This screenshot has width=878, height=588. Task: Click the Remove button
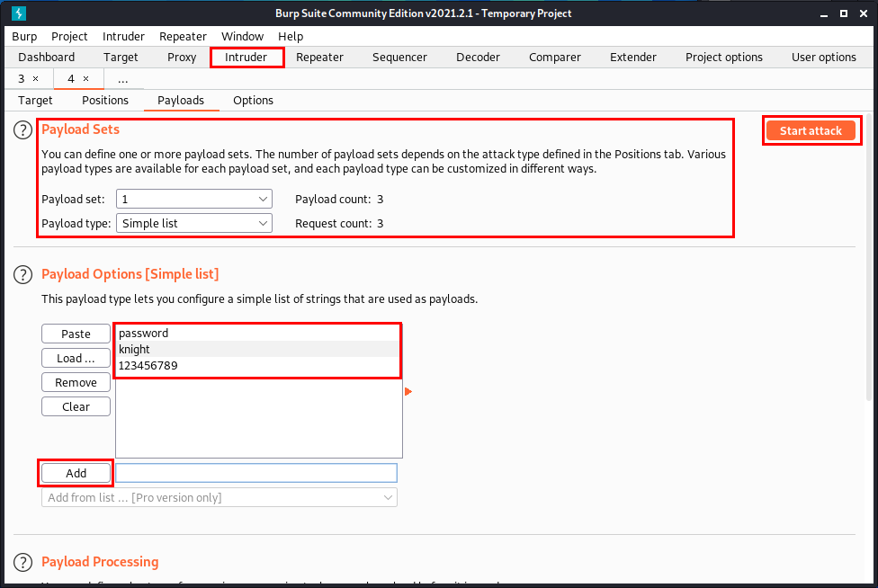(x=76, y=383)
